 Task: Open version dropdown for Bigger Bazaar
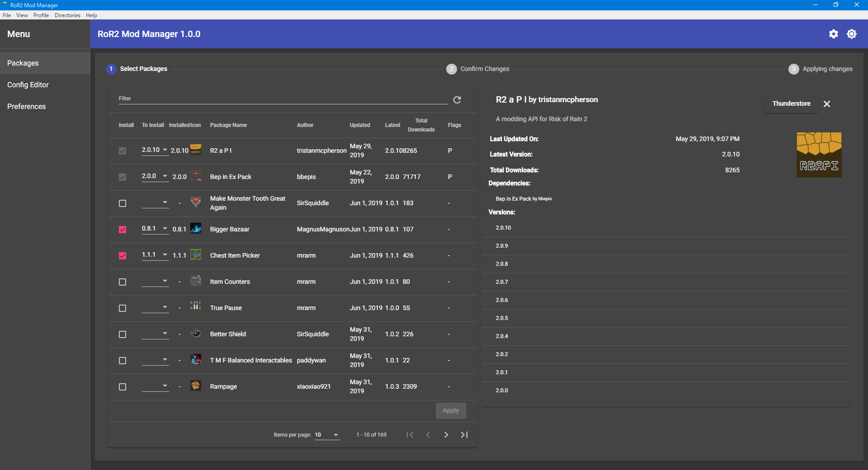click(155, 229)
